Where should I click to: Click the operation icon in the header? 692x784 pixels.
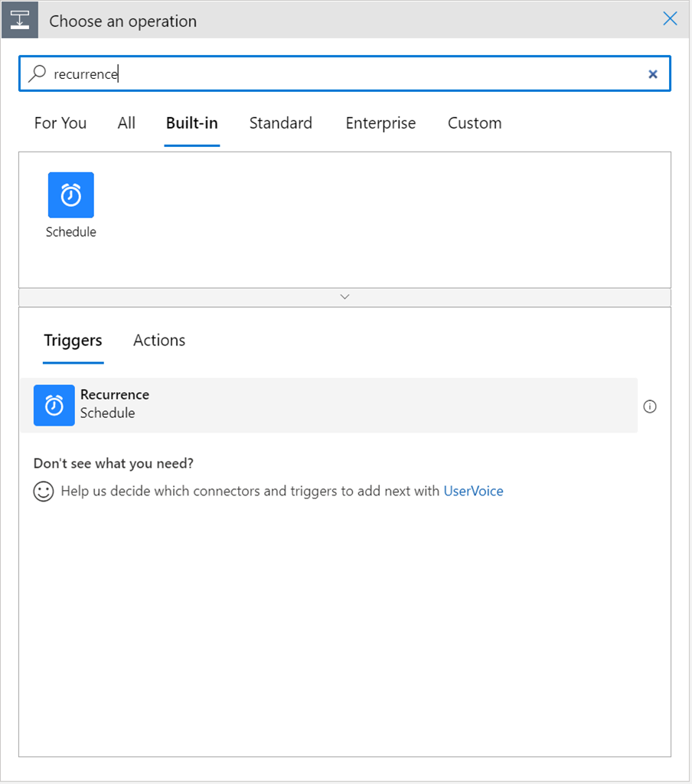point(19,20)
